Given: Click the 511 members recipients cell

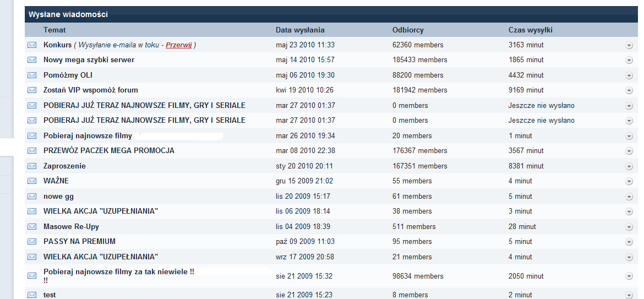Looking at the screenshot, I should [414, 227].
